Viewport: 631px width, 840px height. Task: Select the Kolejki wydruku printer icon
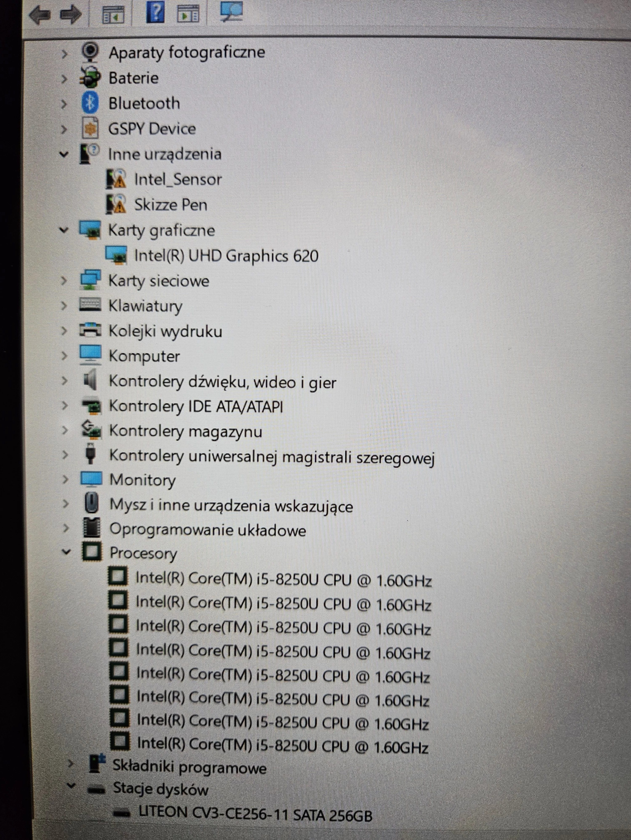[90, 330]
